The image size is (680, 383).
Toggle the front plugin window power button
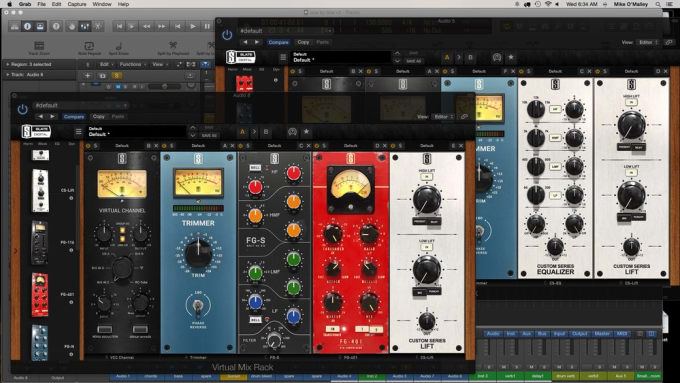click(x=23, y=110)
